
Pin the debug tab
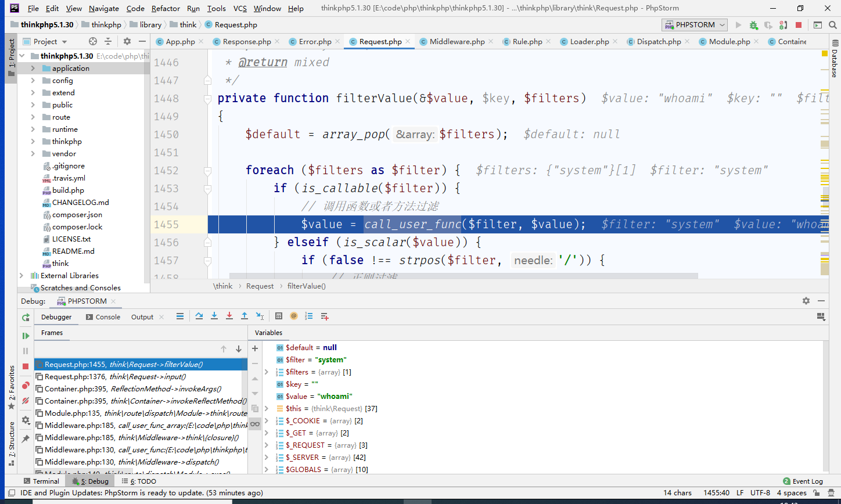[26, 440]
